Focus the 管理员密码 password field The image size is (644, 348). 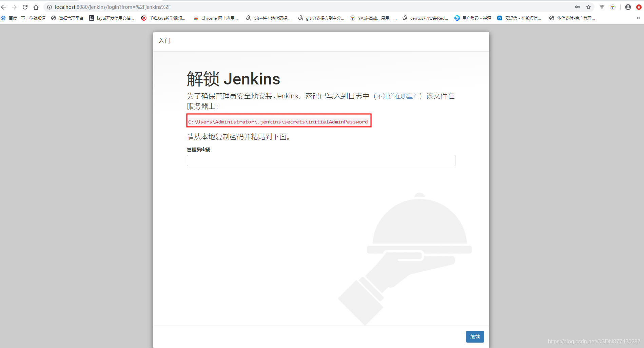pos(321,160)
